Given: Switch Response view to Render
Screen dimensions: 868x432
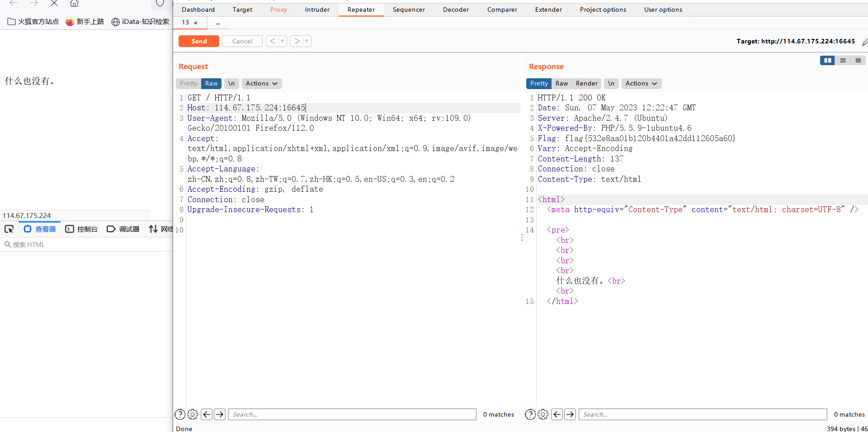Looking at the screenshot, I should click(587, 83).
